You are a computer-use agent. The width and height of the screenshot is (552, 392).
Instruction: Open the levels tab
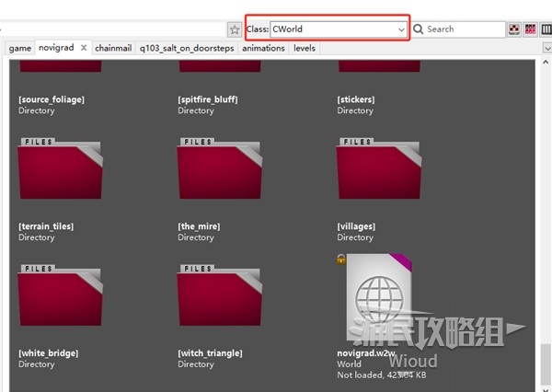(305, 48)
